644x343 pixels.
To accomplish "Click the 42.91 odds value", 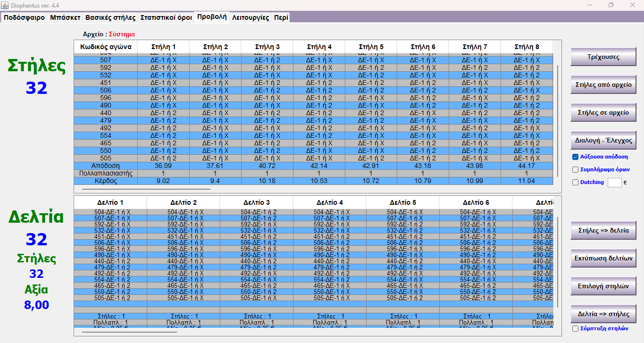I will point(371,166).
